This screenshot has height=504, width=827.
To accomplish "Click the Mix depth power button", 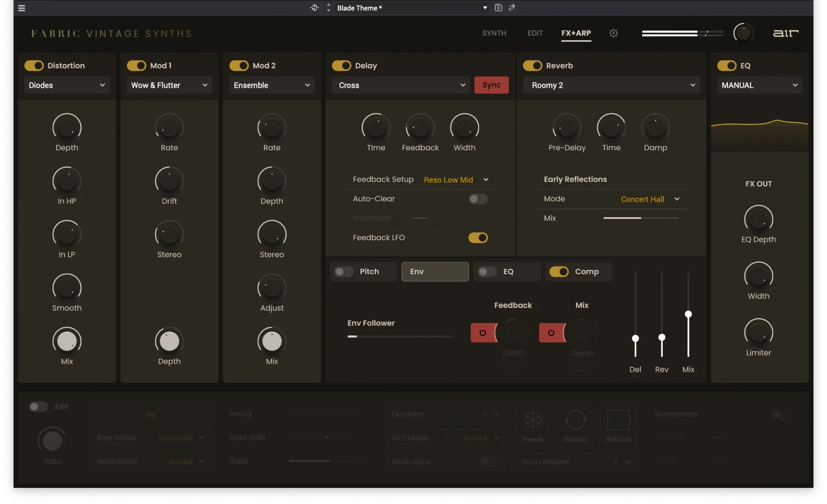I will point(551,333).
